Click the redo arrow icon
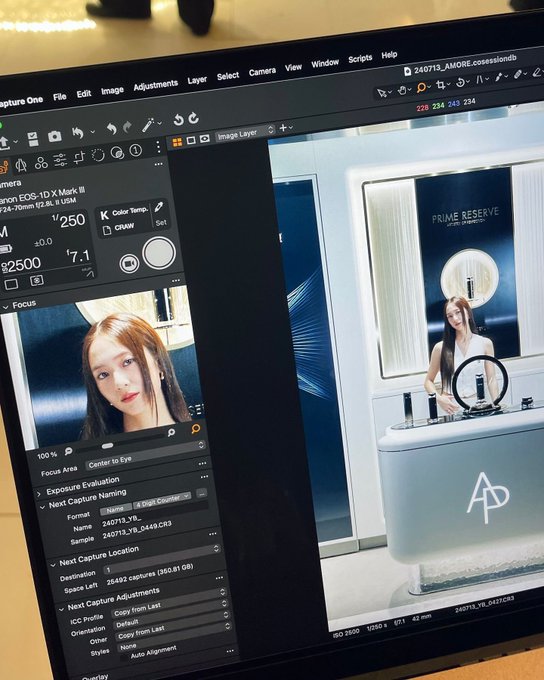Image resolution: width=544 pixels, height=680 pixels. point(128,127)
